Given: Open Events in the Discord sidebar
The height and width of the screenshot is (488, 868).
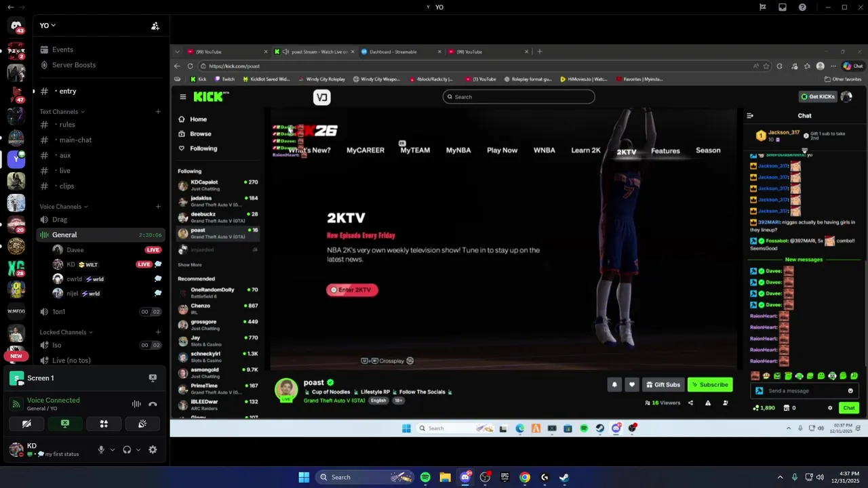Looking at the screenshot, I should click(x=62, y=49).
